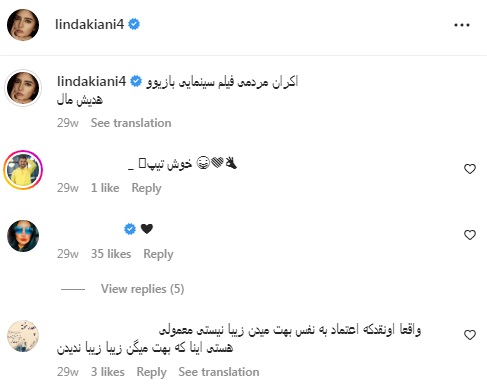Screen dimensions: 487x389
Task: Reply to the comment with 3 likes
Action: pyautogui.click(x=151, y=372)
